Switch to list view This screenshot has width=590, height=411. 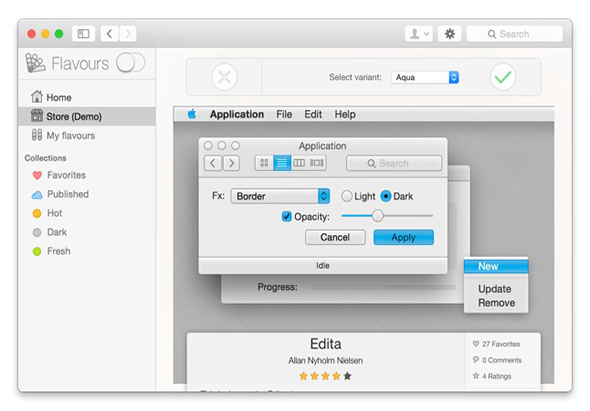point(282,163)
